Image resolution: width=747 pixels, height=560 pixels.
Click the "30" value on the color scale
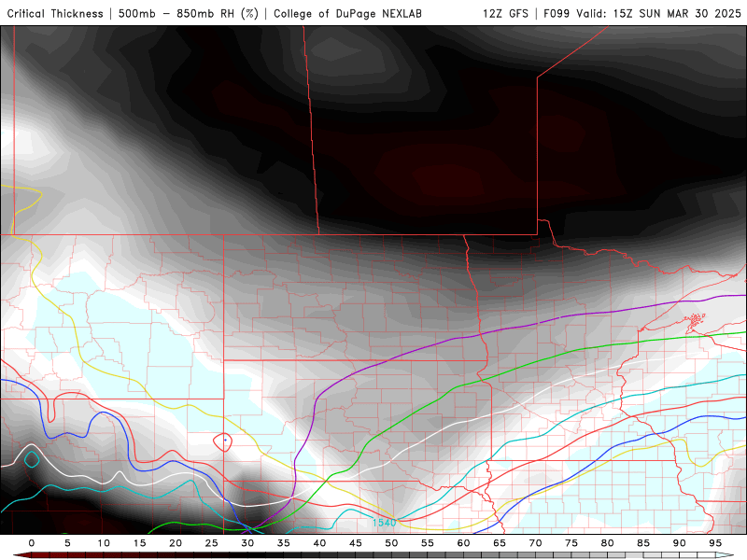pos(247,543)
